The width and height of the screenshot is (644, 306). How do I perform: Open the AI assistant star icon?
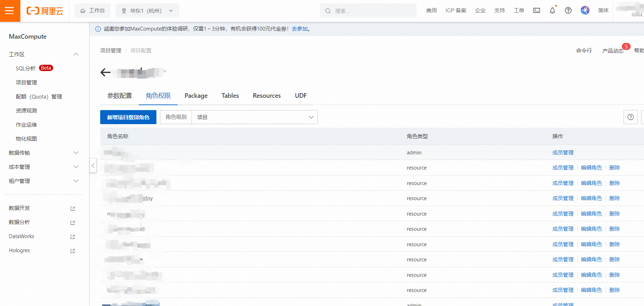(585, 10)
